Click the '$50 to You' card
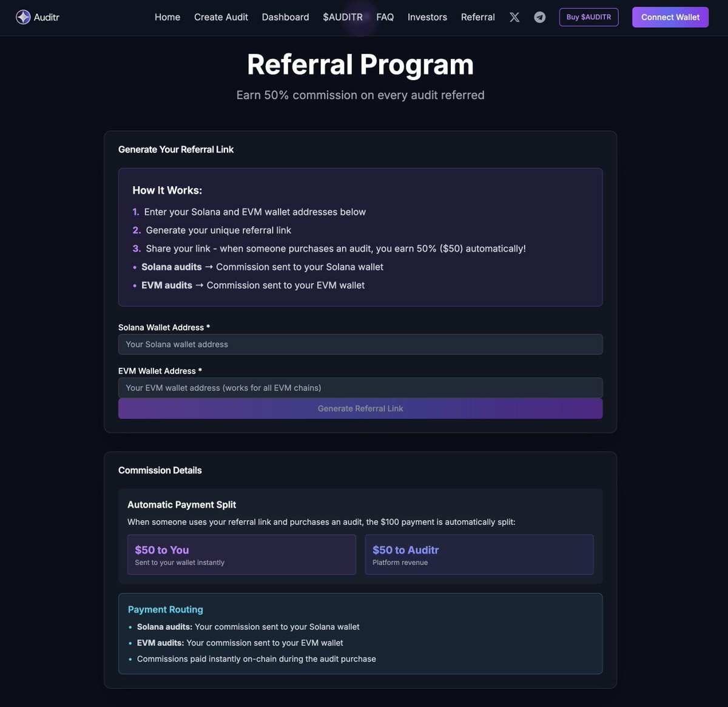 coord(241,555)
